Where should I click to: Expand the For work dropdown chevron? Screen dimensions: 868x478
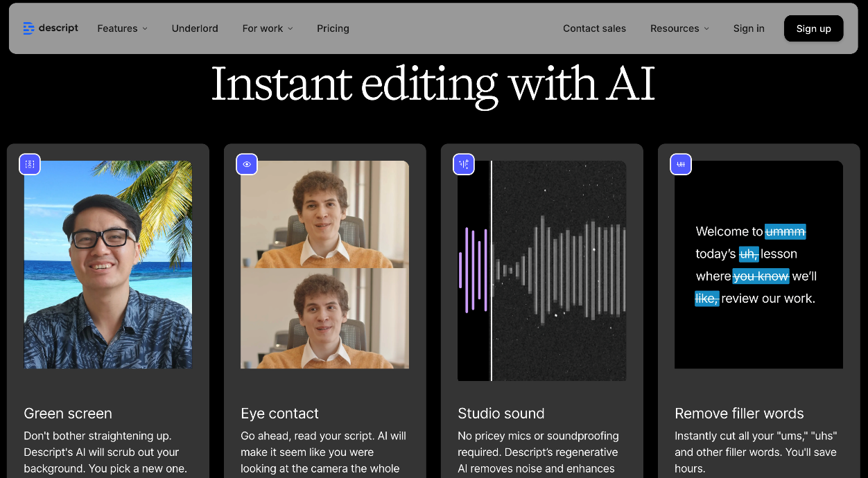coord(290,28)
